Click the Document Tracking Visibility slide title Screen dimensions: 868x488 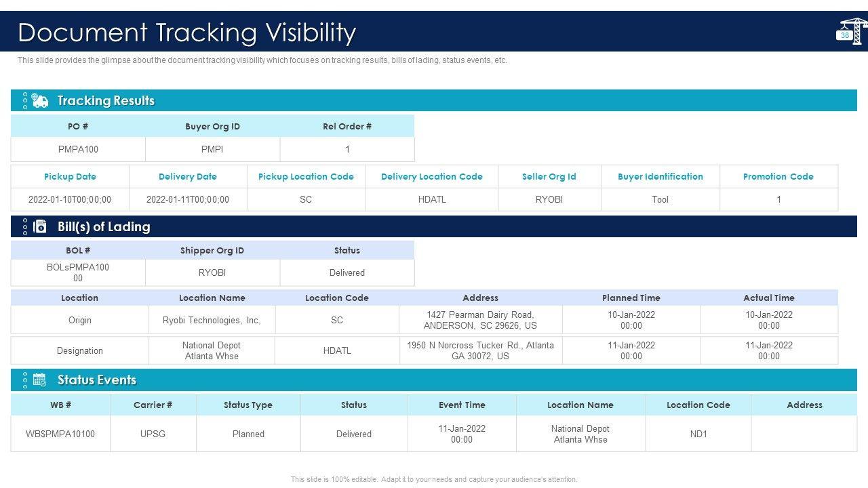[x=186, y=33]
